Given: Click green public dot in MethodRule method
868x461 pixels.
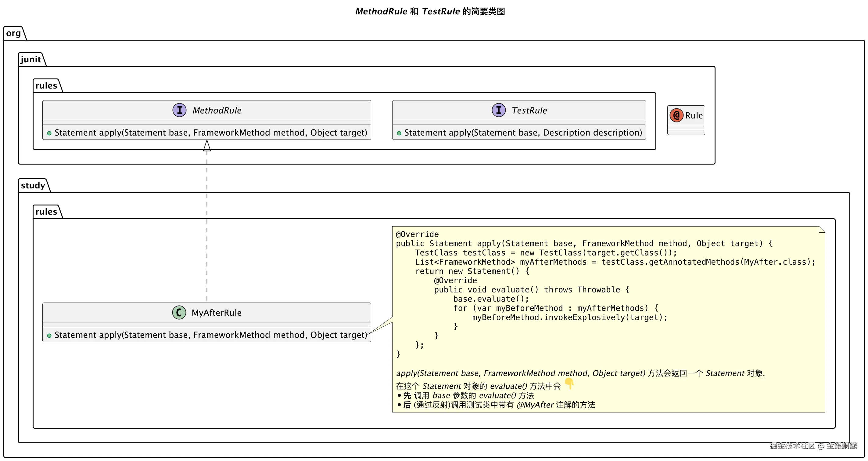Looking at the screenshot, I should point(49,133).
